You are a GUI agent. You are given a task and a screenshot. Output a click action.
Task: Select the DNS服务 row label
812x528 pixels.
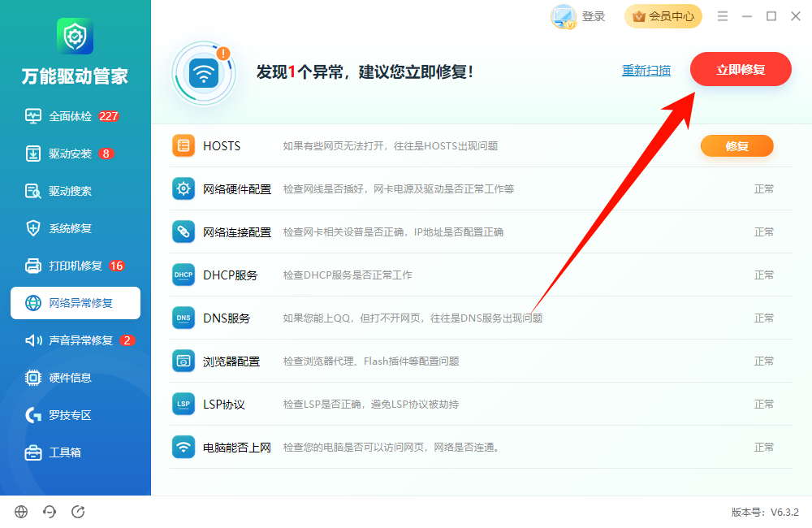[227, 318]
